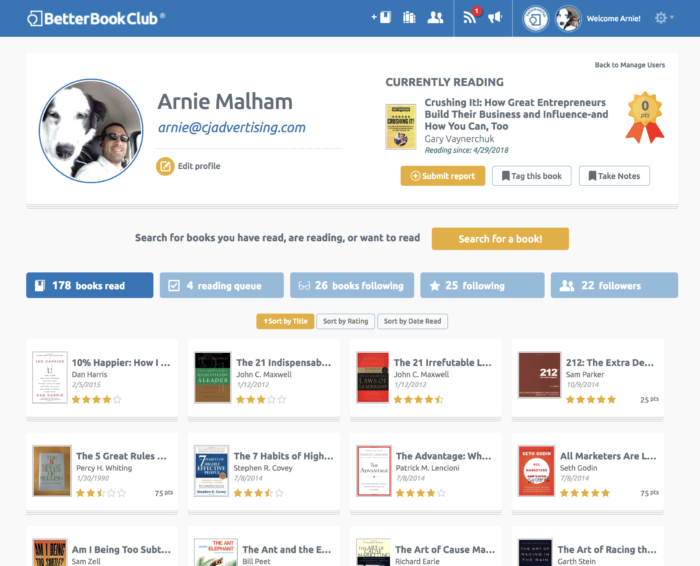Open The Advantage book cover
Image resolution: width=700 pixels, height=566 pixels.
pos(374,471)
